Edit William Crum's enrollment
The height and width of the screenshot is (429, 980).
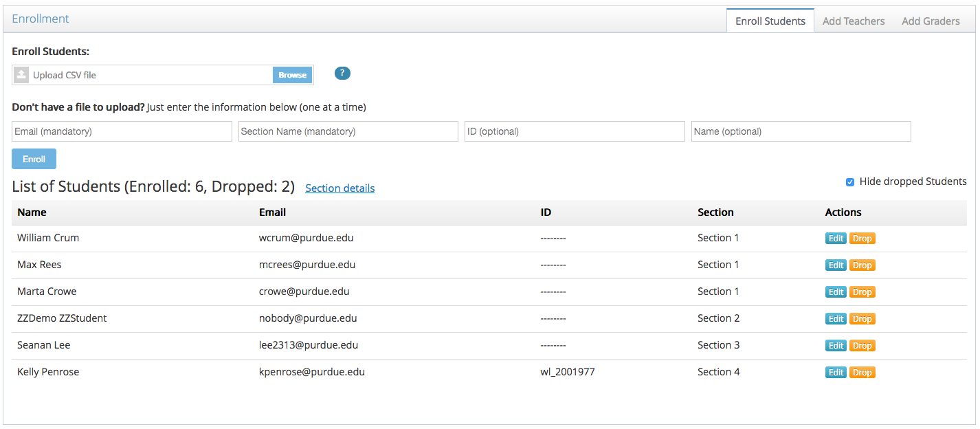(x=836, y=239)
